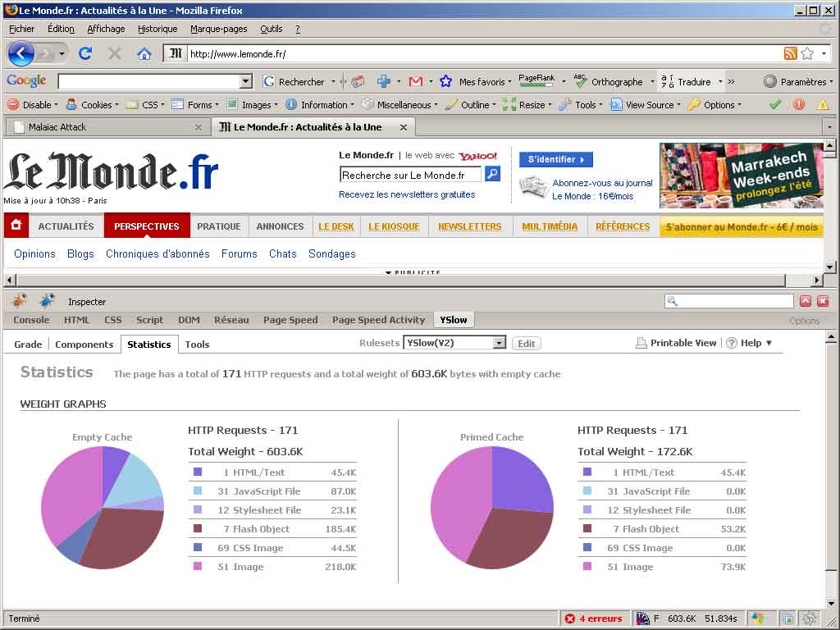The height and width of the screenshot is (630, 840).
Task: Click the PERSPECTIVES navigation item
Action: tap(147, 226)
